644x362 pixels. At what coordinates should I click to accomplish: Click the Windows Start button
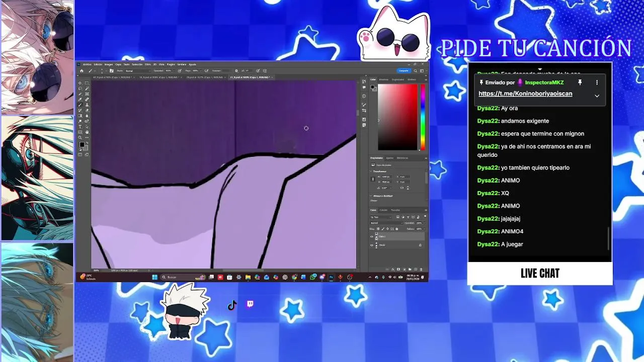click(x=155, y=277)
